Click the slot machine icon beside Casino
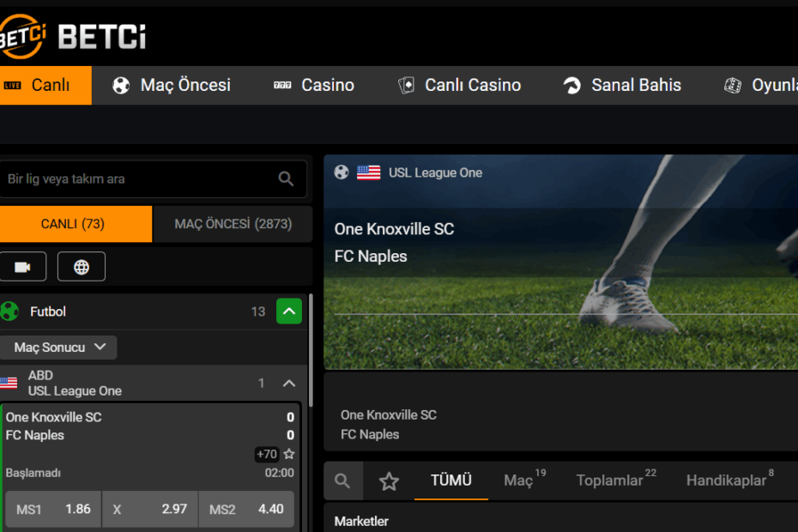 click(x=282, y=85)
